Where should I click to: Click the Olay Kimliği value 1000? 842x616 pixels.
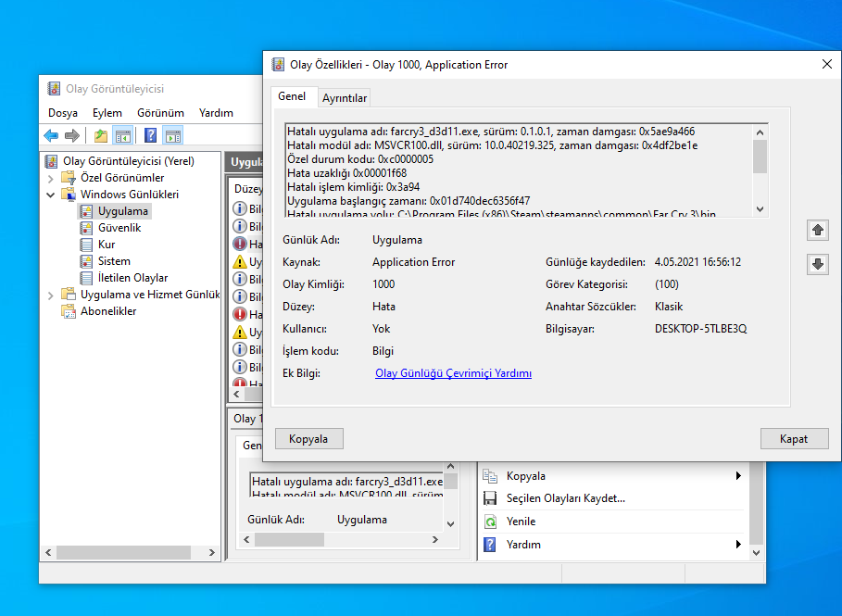tap(383, 284)
